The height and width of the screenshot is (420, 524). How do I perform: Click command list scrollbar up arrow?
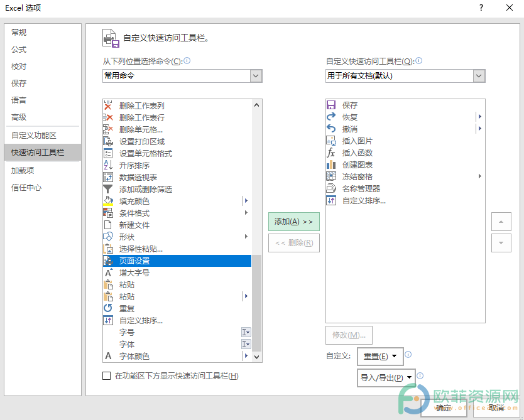pyautogui.click(x=256, y=105)
